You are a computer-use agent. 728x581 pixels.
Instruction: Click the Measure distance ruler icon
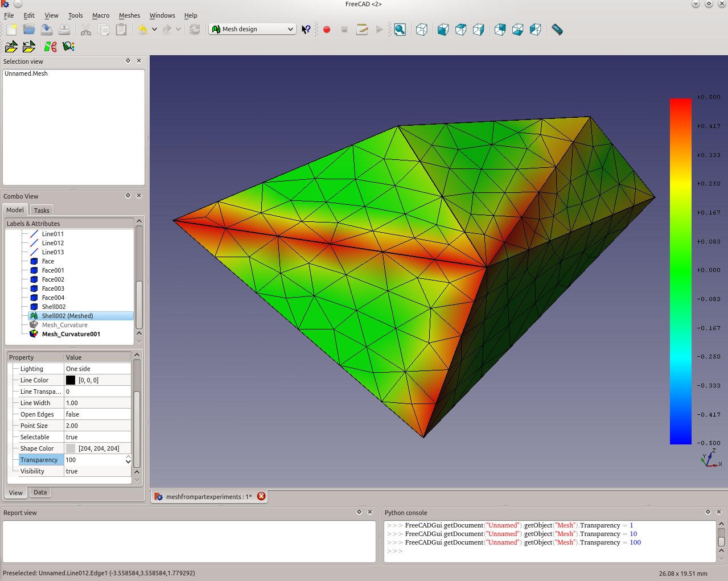tap(557, 29)
